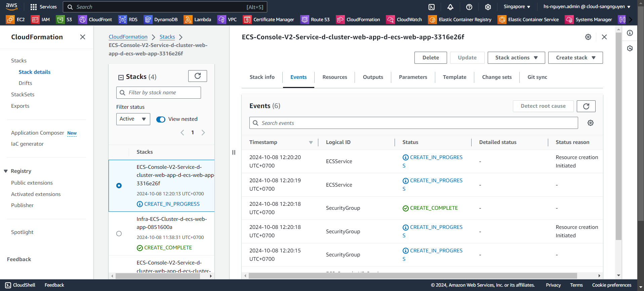644x291 pixels.
Task: Open the Create stack dropdown
Action: coord(575,58)
